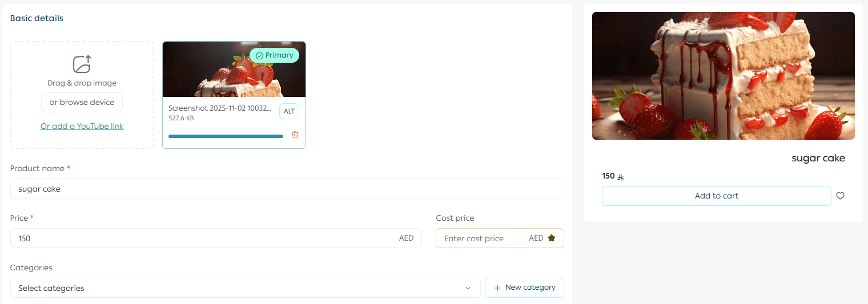
Task: Click the "or browse device" button
Action: pyautogui.click(x=82, y=102)
